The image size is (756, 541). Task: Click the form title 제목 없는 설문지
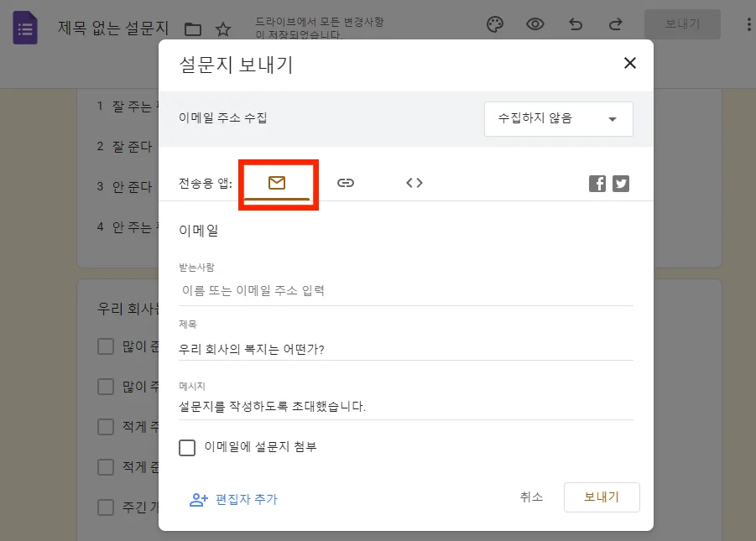coord(113,28)
